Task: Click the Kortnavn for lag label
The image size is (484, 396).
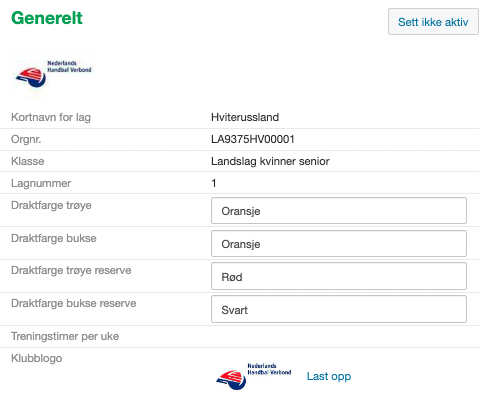Action: [51, 117]
